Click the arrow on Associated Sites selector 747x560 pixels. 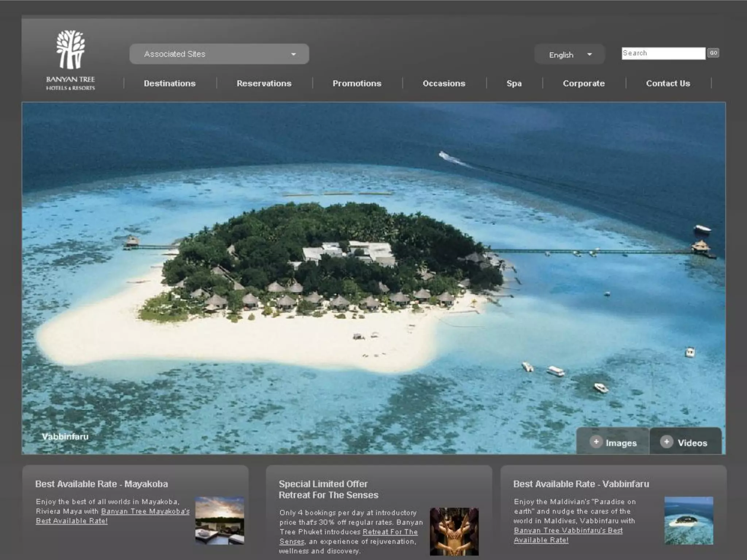coord(294,54)
